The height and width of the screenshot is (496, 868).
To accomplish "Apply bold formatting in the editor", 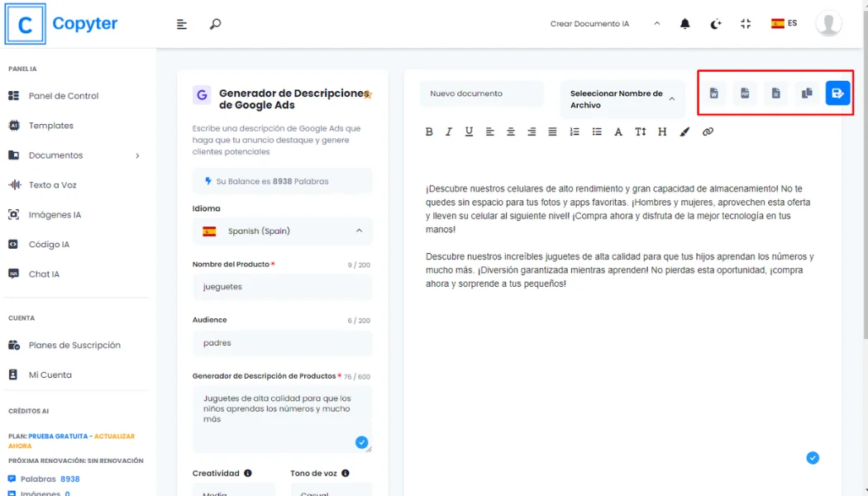I will tap(429, 131).
